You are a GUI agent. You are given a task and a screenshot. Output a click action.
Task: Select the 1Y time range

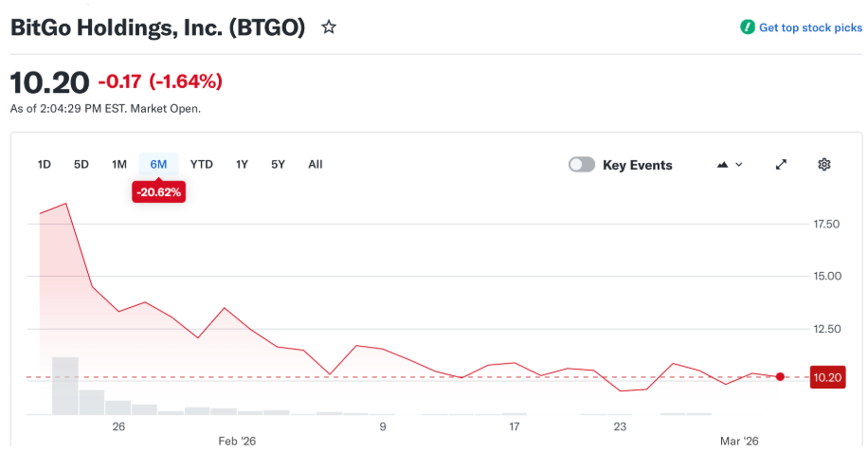242,164
